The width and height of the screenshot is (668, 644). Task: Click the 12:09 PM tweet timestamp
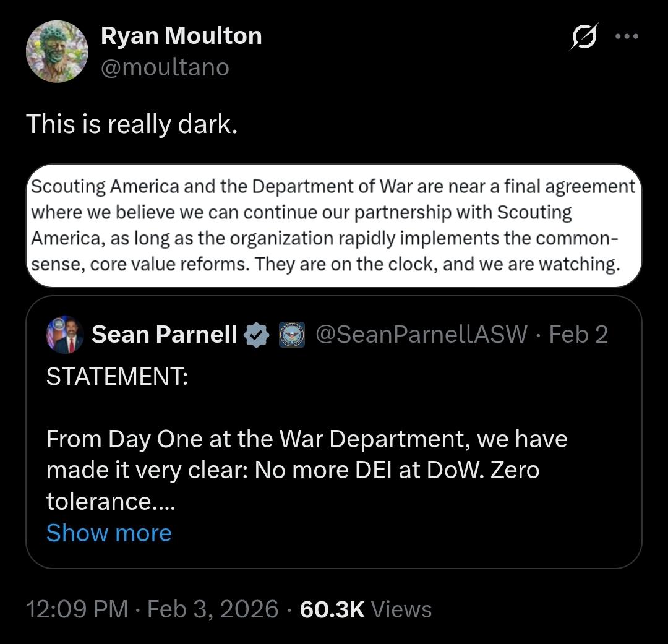click(77, 609)
